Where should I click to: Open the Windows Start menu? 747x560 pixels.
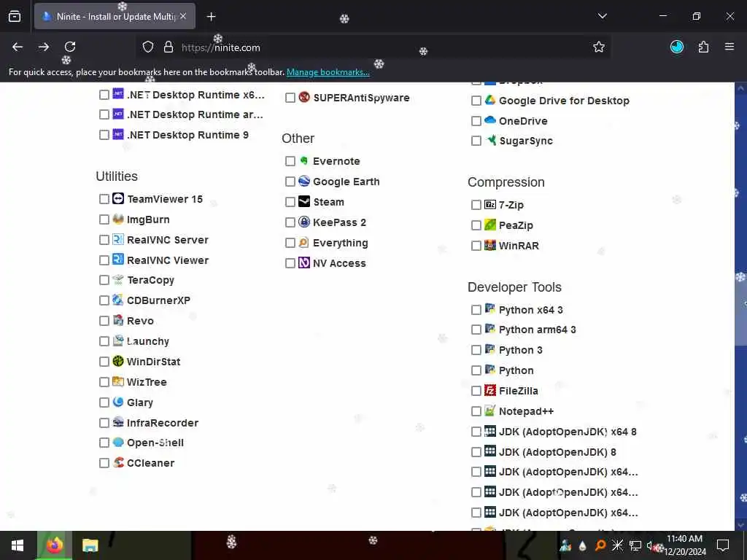pyautogui.click(x=18, y=545)
